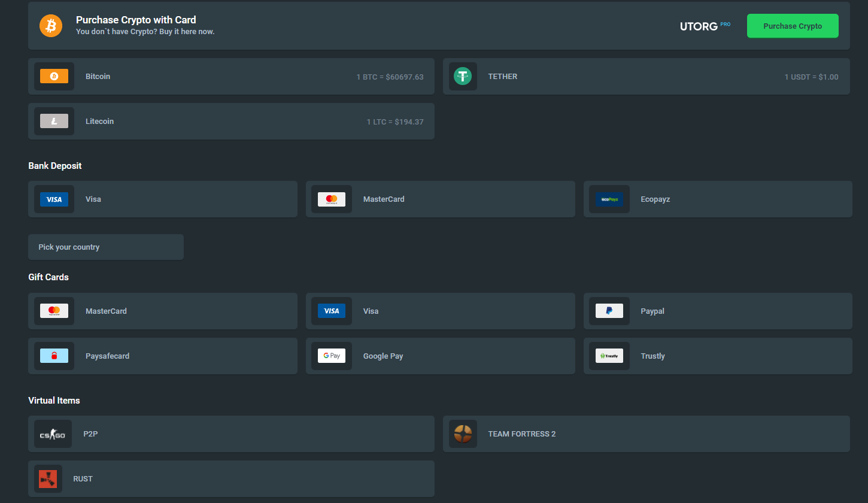Open the Pick your country dropdown

106,247
